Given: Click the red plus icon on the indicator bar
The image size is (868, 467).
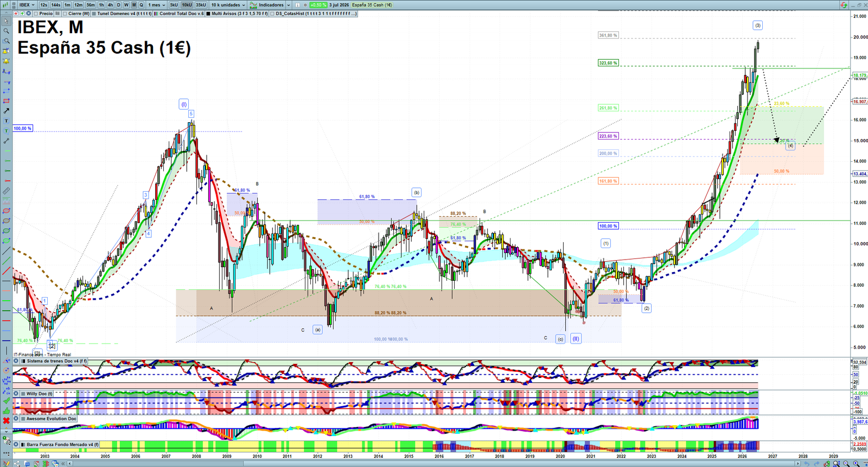Looking at the screenshot, I should (x=16, y=14).
